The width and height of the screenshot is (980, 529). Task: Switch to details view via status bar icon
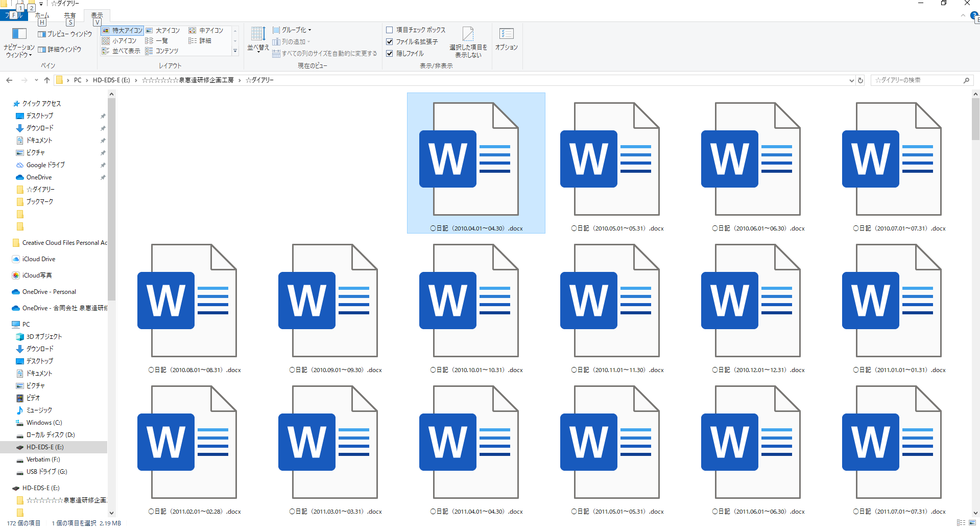(x=961, y=523)
